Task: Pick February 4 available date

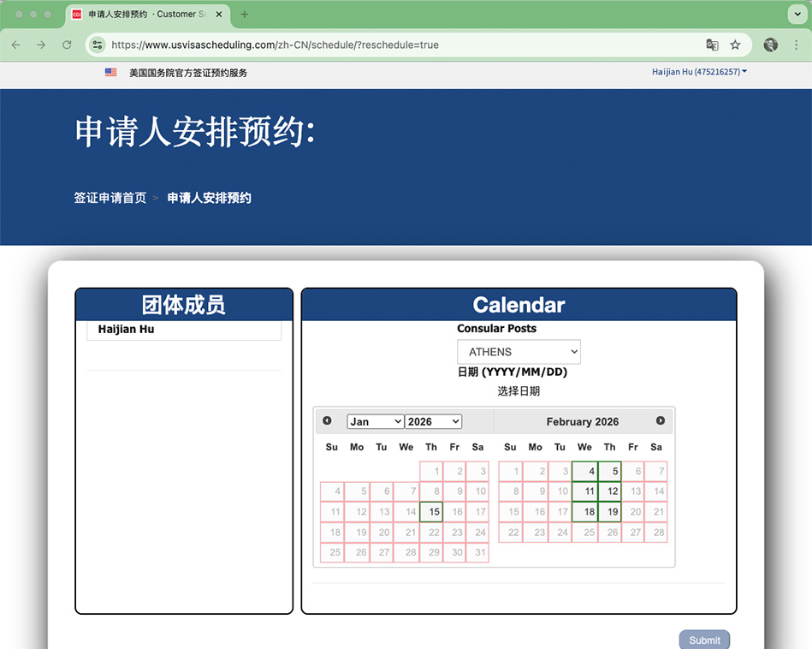Action: (x=585, y=472)
